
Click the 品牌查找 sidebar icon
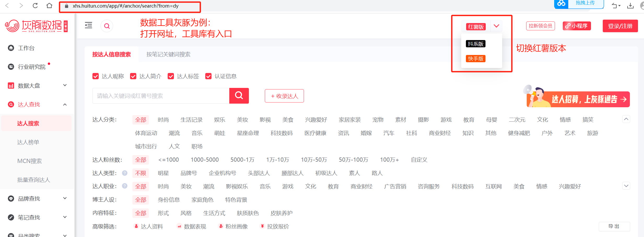[x=11, y=199]
